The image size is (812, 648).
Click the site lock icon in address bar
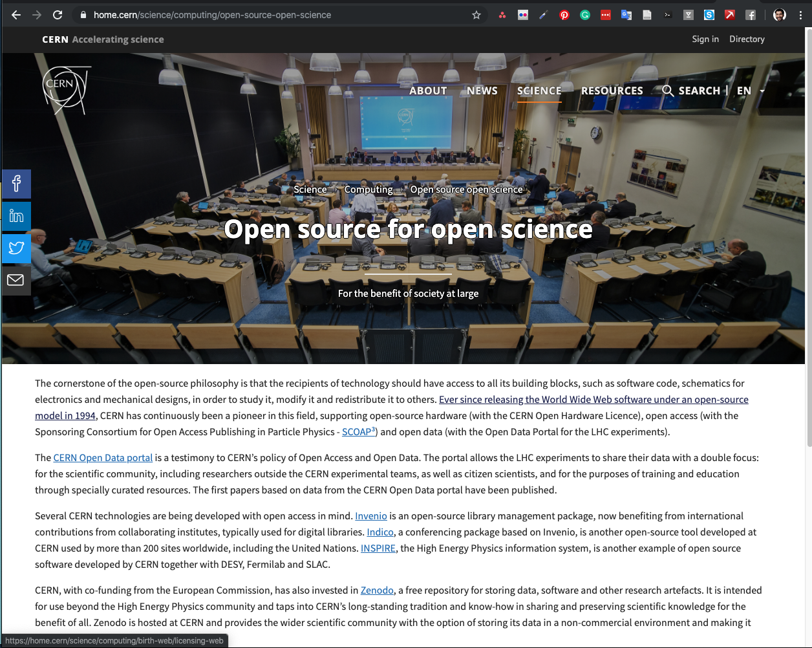pyautogui.click(x=83, y=15)
